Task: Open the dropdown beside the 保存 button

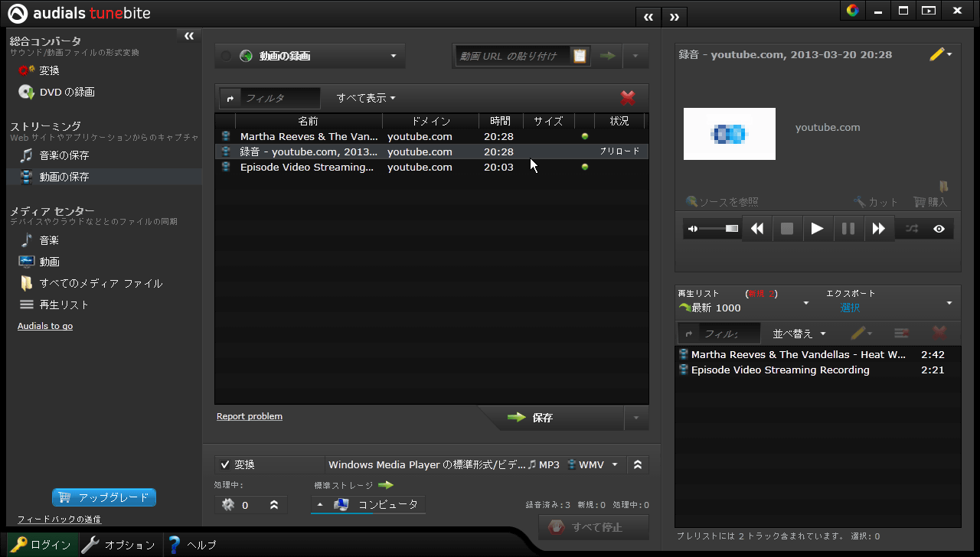Action: [x=636, y=418]
